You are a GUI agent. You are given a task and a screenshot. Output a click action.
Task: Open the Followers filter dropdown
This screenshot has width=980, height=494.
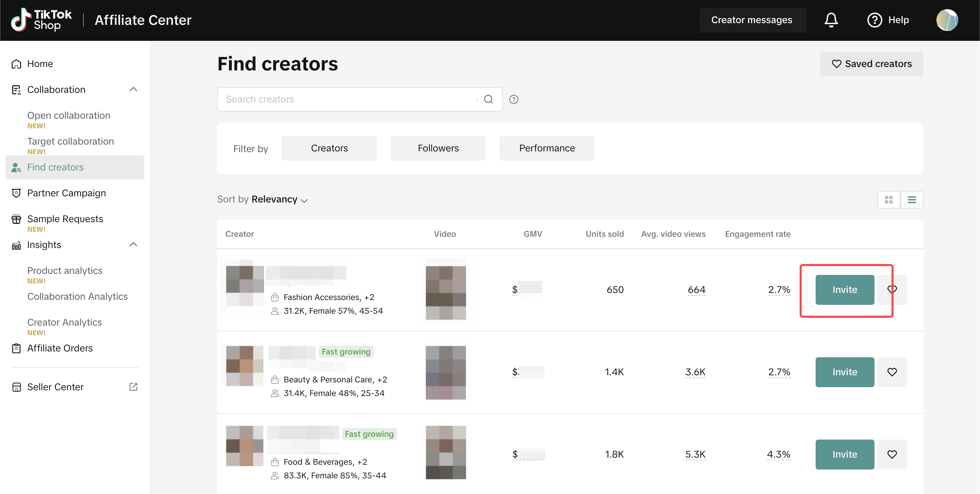point(438,148)
